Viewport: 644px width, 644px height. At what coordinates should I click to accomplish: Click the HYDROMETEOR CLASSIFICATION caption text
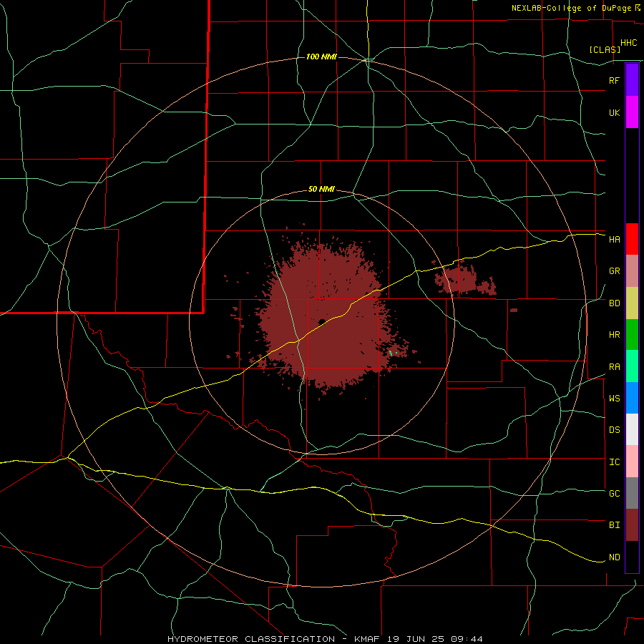pos(251,639)
